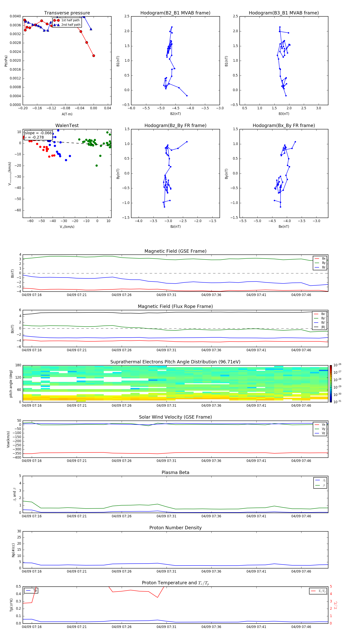
Task: Select the 'Hodogram(B2_B1 MVAB frame)' title
Action: coord(175,13)
